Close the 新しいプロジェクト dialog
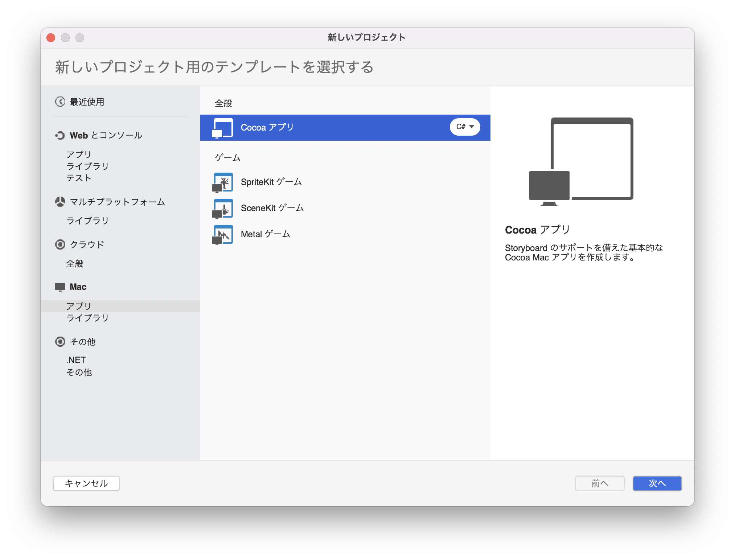The image size is (735, 560). click(51, 38)
